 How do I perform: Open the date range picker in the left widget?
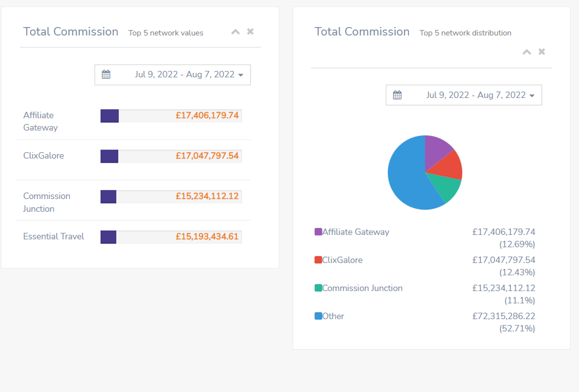coord(172,75)
